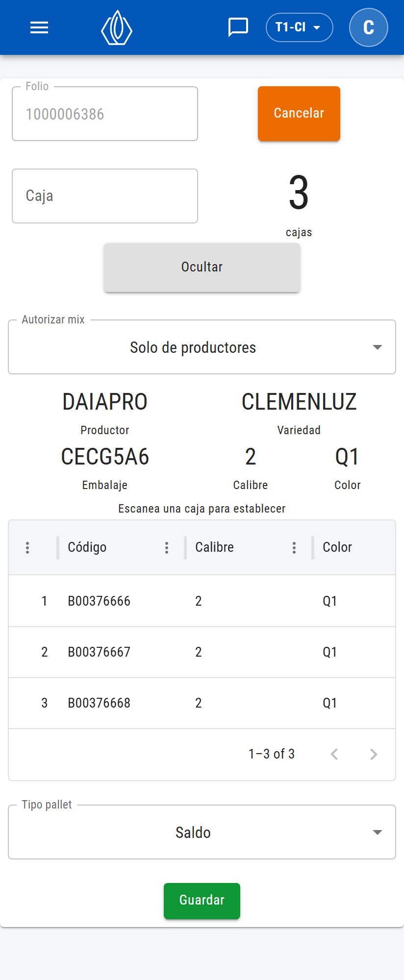Click the Guardar button
Screen dimensions: 404x980
point(202,901)
